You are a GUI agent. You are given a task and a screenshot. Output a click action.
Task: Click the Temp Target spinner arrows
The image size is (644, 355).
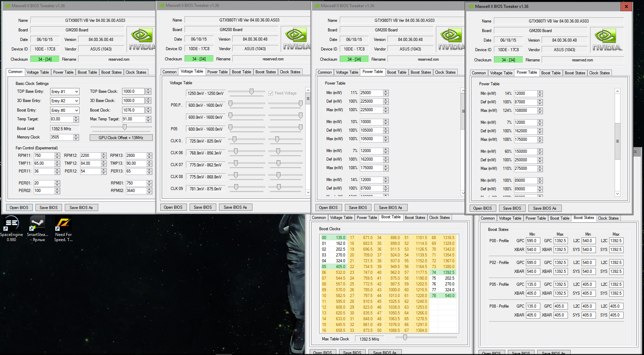pos(76,119)
